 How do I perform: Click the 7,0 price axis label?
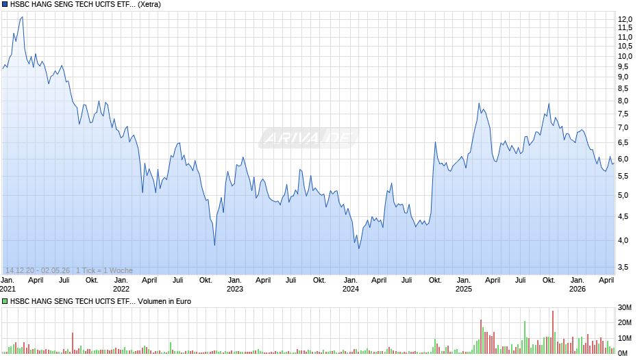tap(623, 128)
